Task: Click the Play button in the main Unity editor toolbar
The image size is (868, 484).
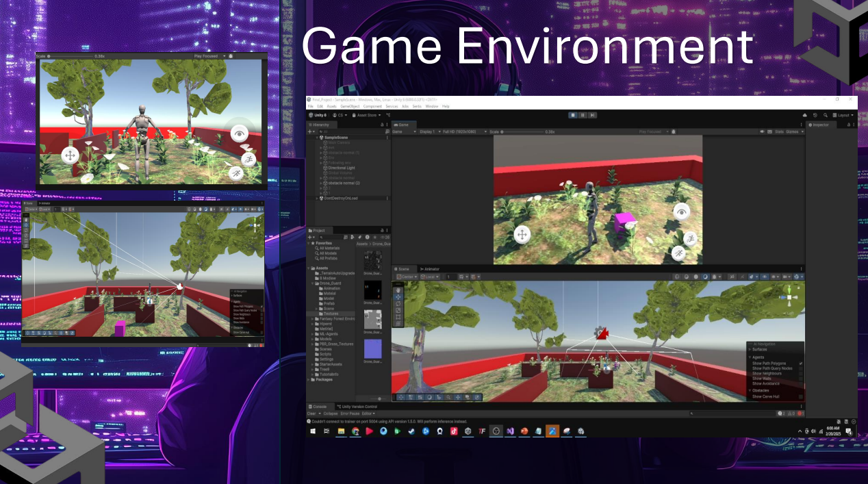Action: pos(573,115)
